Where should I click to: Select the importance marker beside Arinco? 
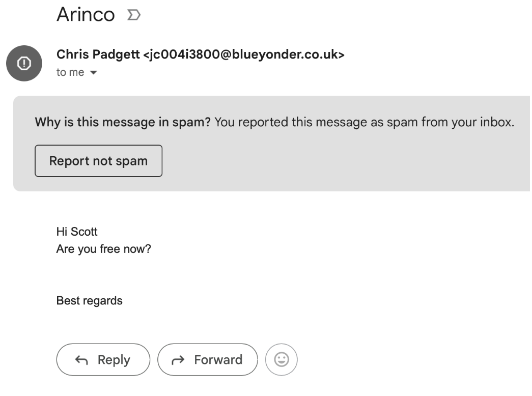coord(134,15)
